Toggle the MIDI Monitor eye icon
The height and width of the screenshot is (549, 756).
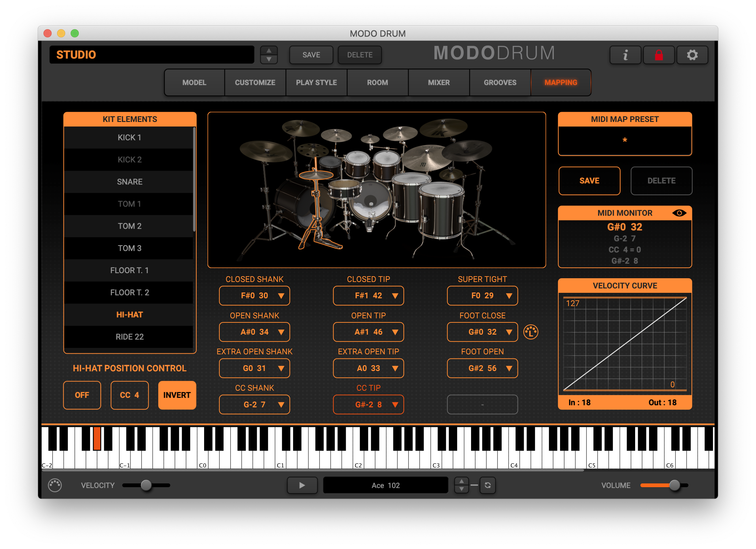click(679, 213)
